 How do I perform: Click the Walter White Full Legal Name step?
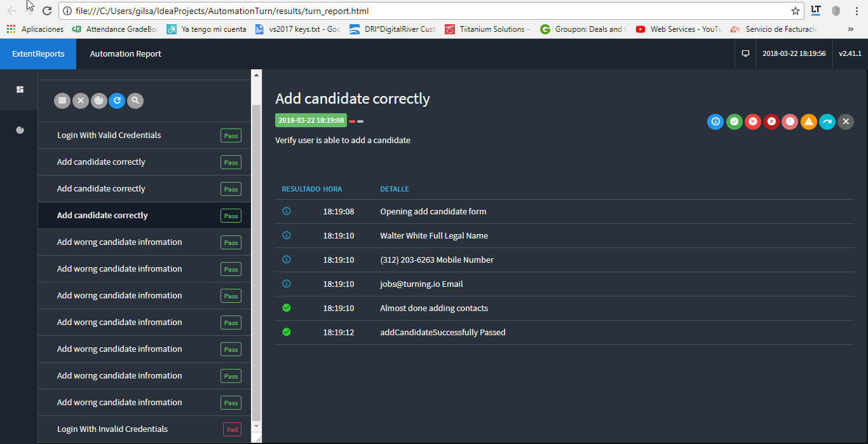[564, 235]
